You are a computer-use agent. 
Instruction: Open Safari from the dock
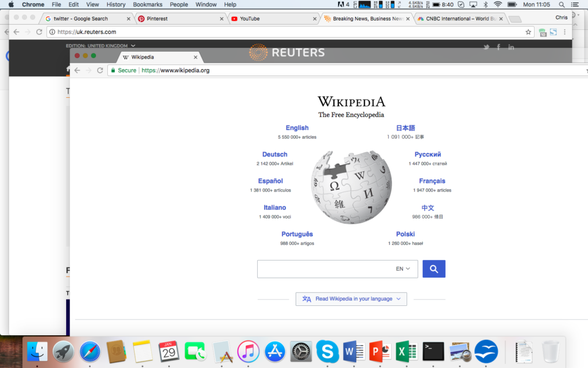[x=90, y=351]
